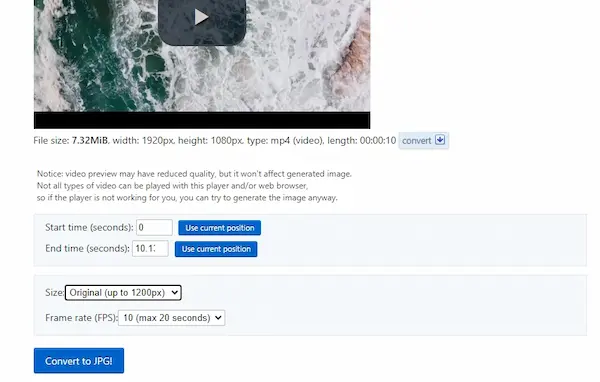Open the Size dropdown showing Original
600x382 pixels.
pos(123,293)
